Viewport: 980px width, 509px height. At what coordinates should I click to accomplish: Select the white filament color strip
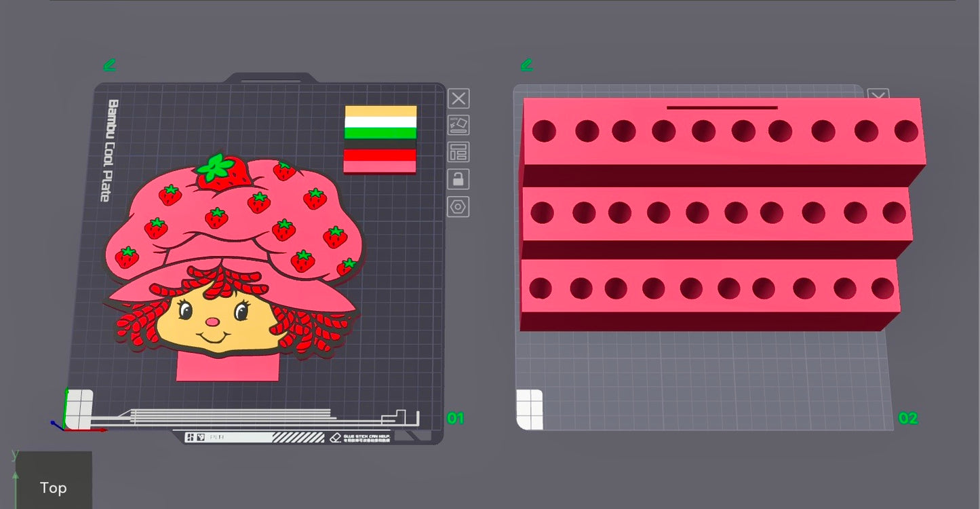point(380,122)
